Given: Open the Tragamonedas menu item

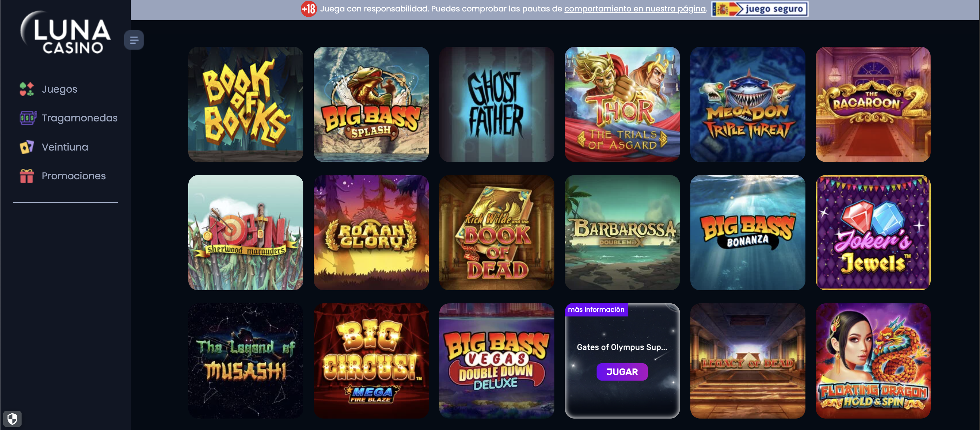Looking at the screenshot, I should tap(79, 118).
